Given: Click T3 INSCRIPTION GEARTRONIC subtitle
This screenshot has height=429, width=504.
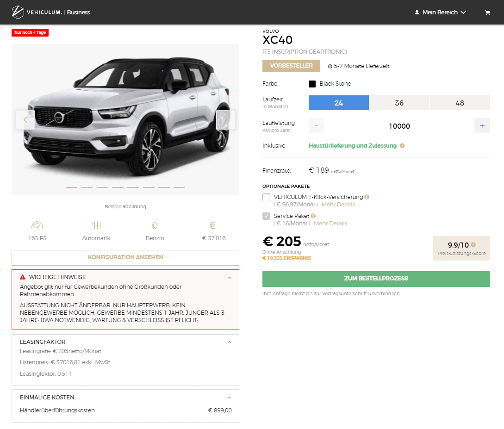Looking at the screenshot, I should pyautogui.click(x=305, y=52).
